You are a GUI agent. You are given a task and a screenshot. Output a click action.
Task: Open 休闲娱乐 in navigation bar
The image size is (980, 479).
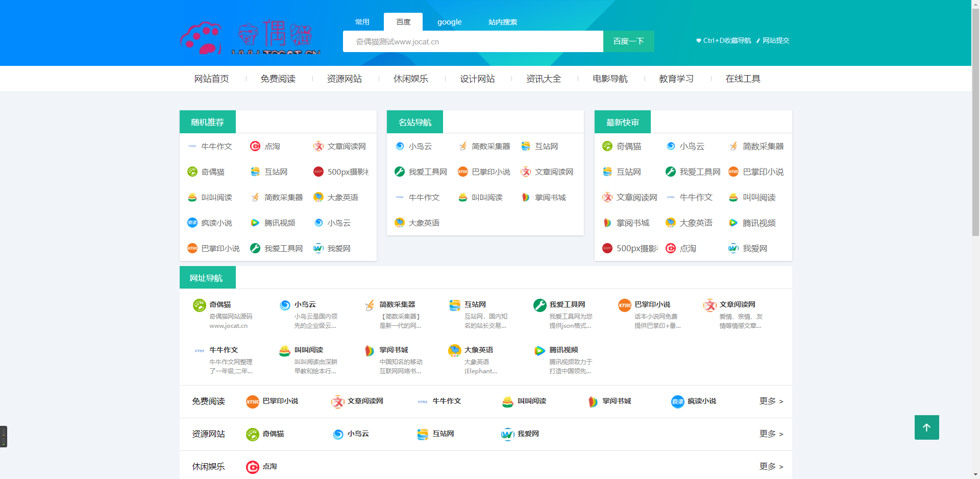click(x=411, y=79)
